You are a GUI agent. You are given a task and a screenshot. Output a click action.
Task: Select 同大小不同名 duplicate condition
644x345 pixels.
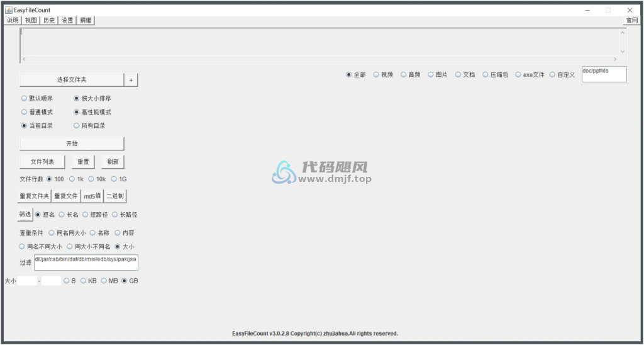pos(89,247)
